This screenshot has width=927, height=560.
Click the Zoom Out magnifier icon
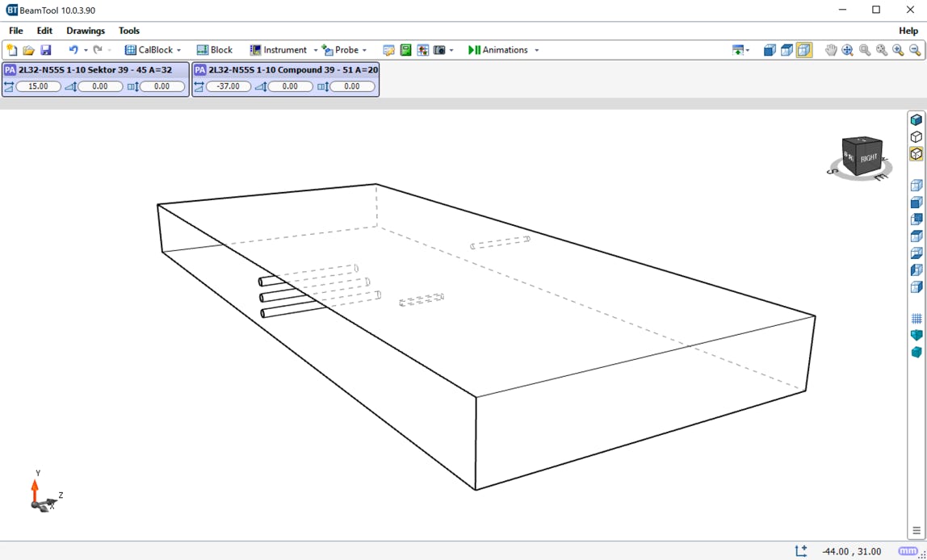click(915, 50)
